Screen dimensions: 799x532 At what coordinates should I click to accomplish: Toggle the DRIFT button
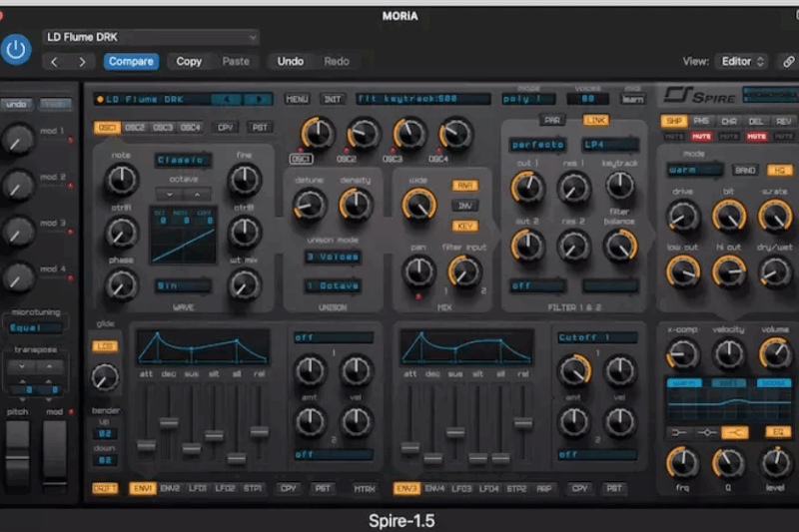pyautogui.click(x=105, y=489)
